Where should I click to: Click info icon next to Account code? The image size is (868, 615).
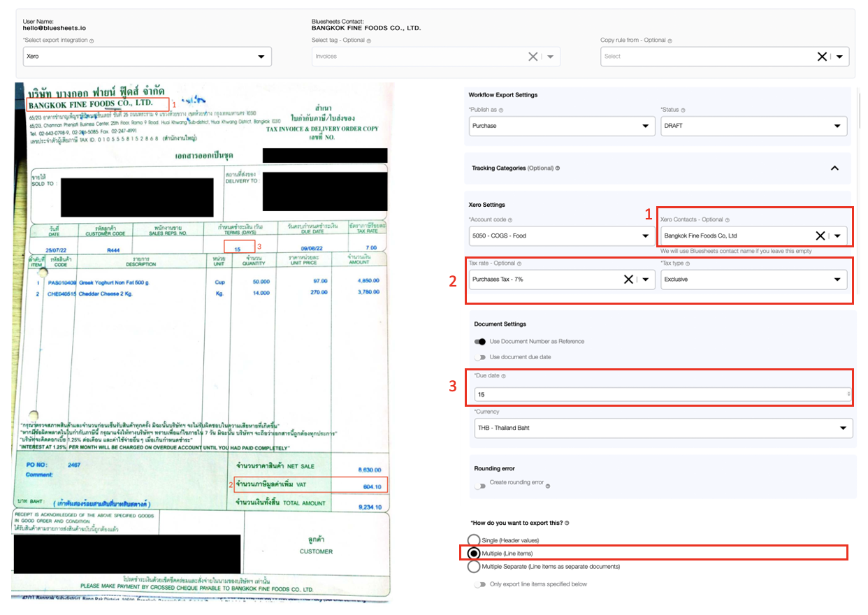510,220
